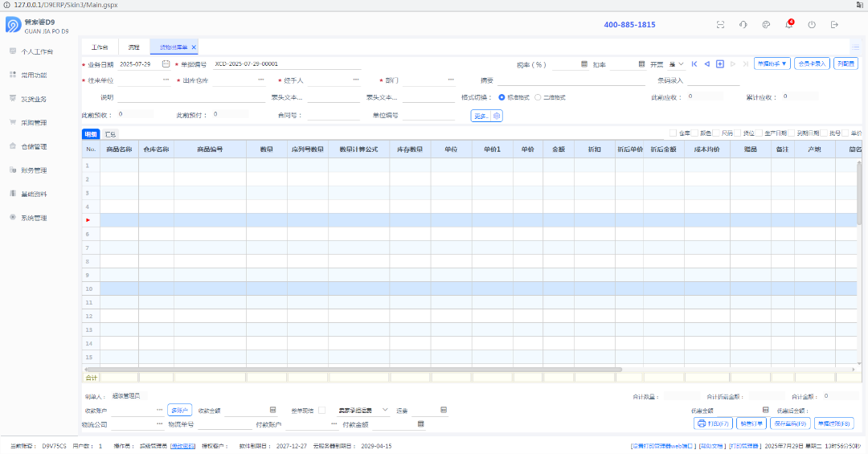The width and height of the screenshot is (868, 454).
Task: Open calculator icon for 优惠金额
Action: [766, 411]
